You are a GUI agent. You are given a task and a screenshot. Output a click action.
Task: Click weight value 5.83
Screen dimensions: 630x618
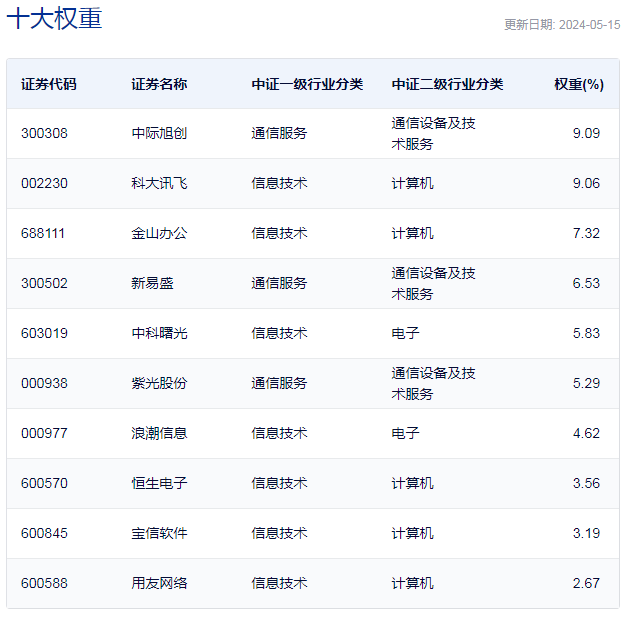[586, 334]
